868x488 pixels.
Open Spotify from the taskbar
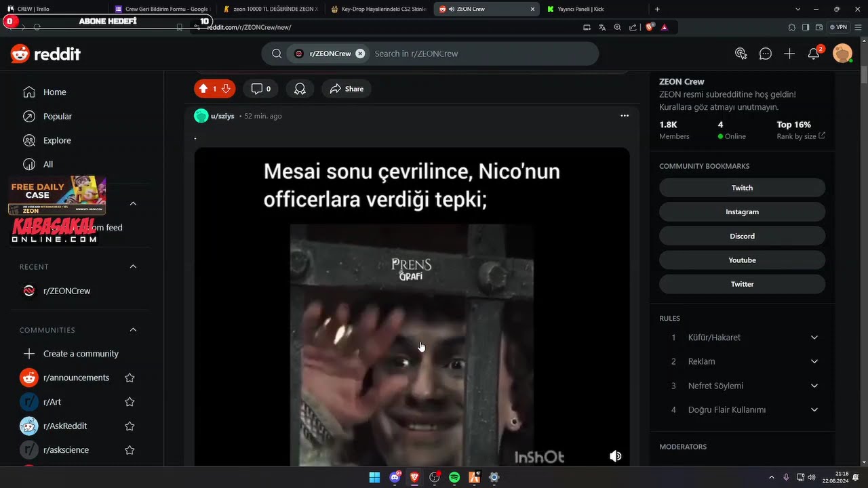click(454, 477)
